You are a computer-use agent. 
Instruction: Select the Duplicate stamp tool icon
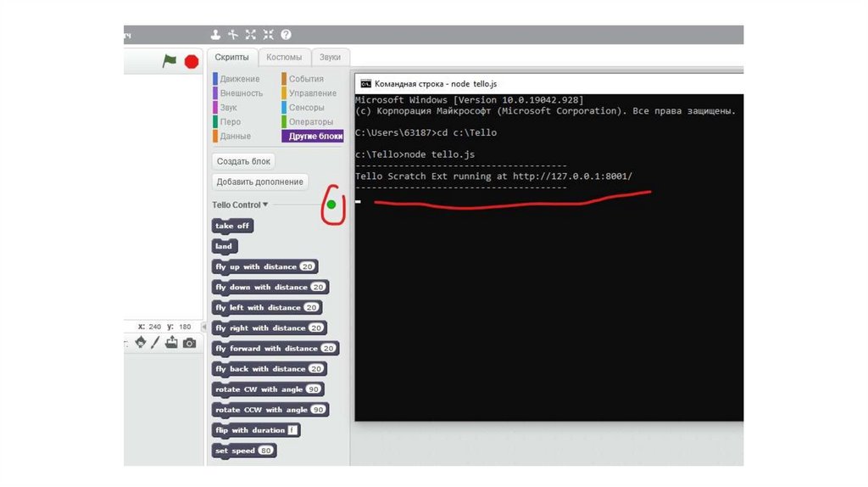[215, 34]
